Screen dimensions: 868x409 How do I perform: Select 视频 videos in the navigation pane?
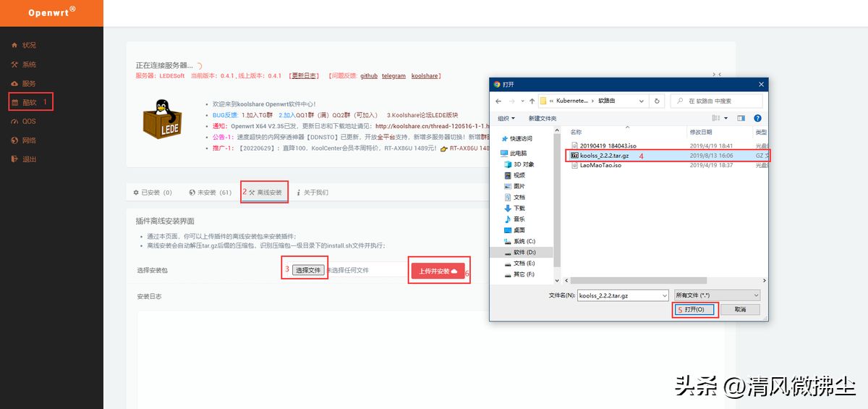[514, 175]
